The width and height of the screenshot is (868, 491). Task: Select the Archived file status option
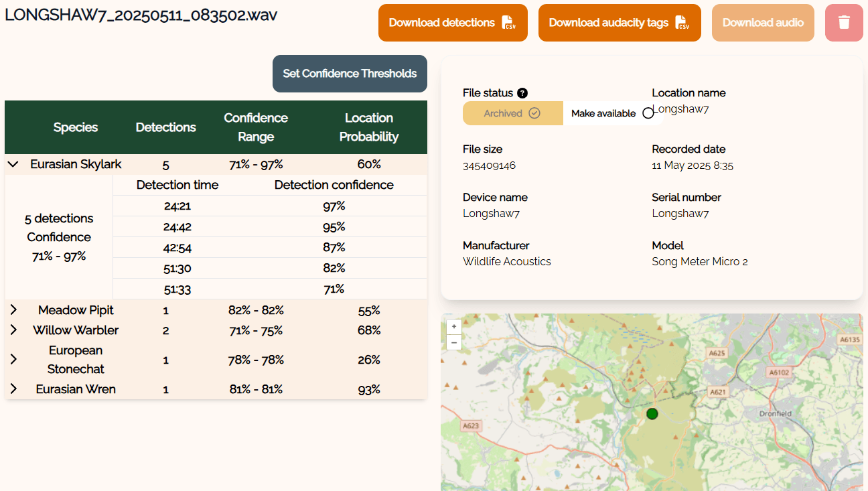click(x=512, y=113)
